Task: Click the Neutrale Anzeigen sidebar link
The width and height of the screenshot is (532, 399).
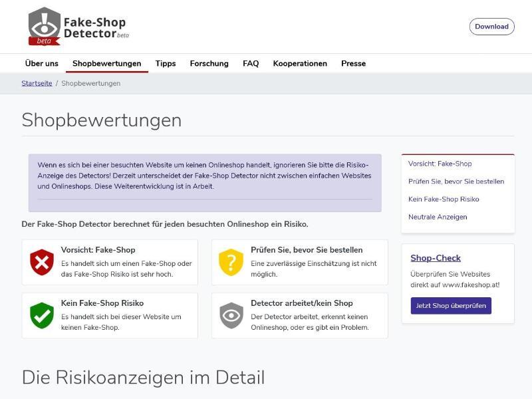Action: pyautogui.click(x=439, y=217)
